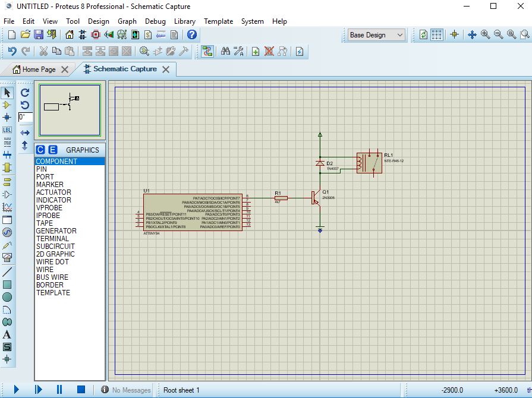This screenshot has width=532, height=398.
Task: Open the Library menu
Action: click(184, 21)
